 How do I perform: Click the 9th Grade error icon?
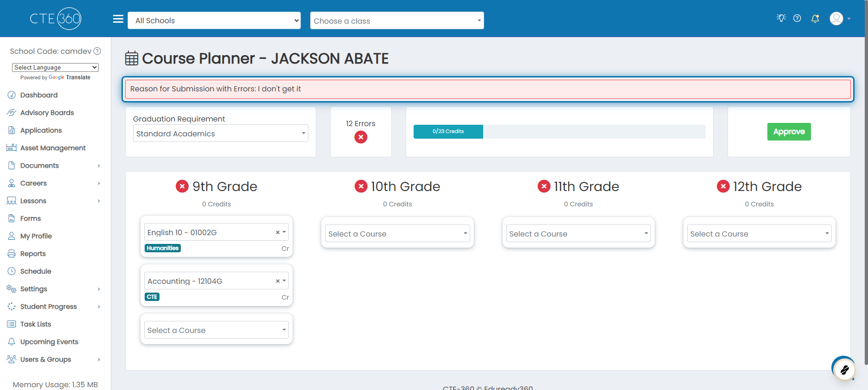point(182,186)
